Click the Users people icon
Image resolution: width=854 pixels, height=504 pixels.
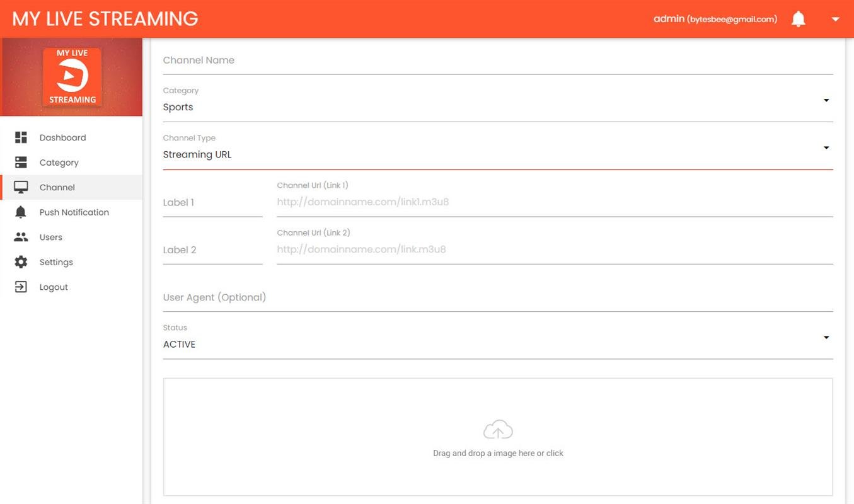pyautogui.click(x=21, y=237)
